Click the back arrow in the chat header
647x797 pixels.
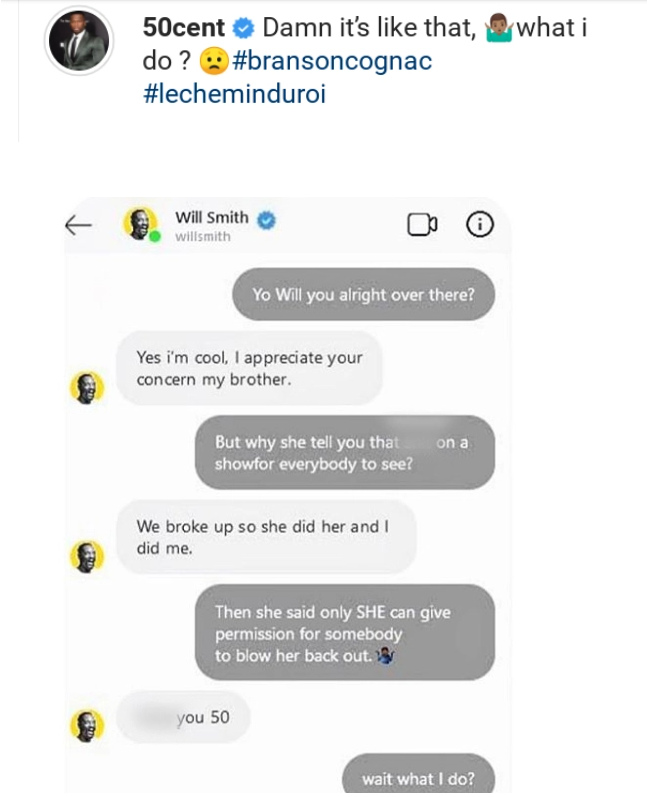coord(78,226)
